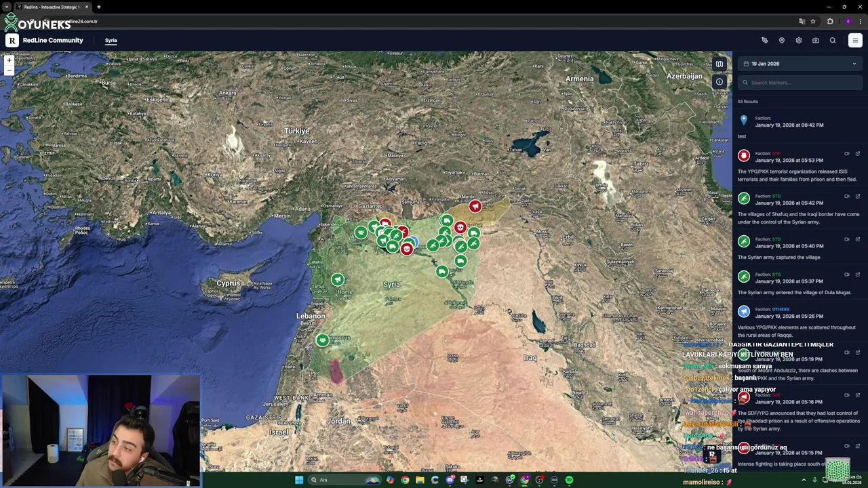Click the green marker near Damascus
Image resolution: width=868 pixels, height=488 pixels.
click(x=322, y=340)
